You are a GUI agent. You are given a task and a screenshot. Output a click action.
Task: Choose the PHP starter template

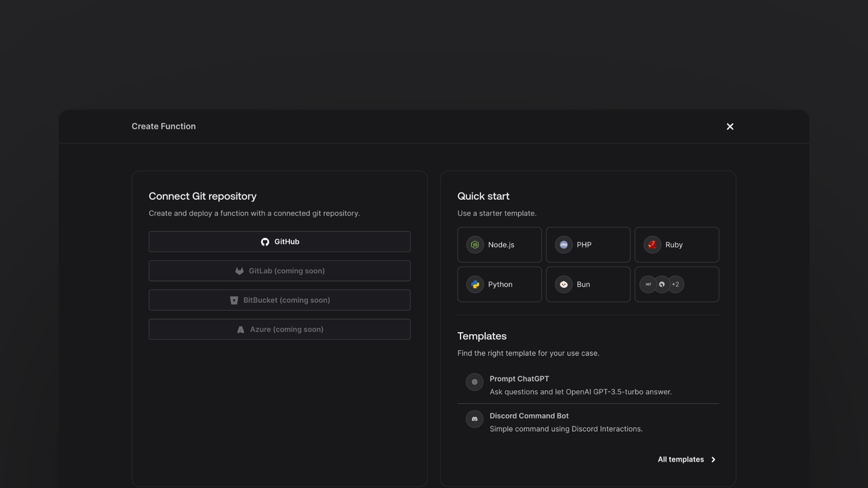pyautogui.click(x=588, y=245)
